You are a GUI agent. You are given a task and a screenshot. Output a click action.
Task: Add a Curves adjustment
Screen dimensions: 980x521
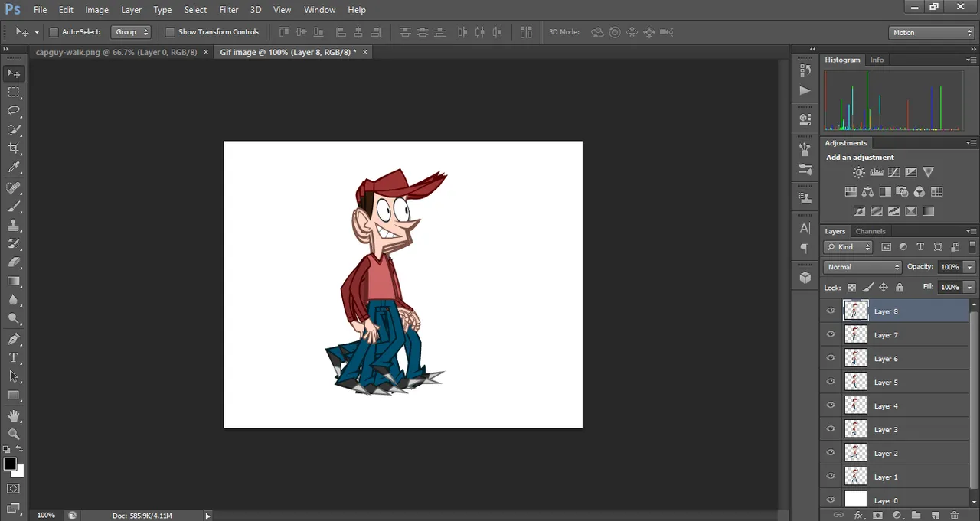893,173
